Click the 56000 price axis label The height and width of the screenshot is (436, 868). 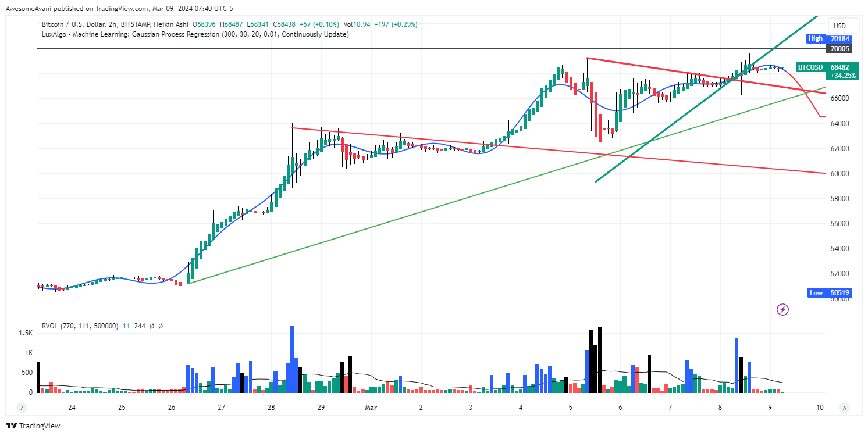(841, 223)
